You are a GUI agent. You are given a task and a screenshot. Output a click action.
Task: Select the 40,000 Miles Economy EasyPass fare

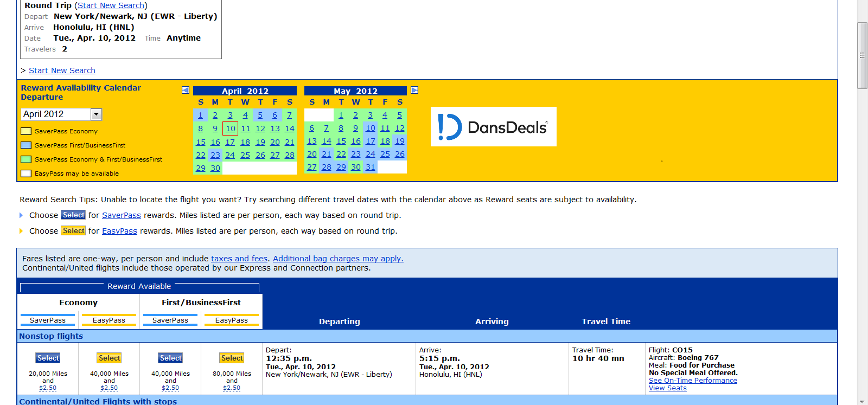(110, 358)
